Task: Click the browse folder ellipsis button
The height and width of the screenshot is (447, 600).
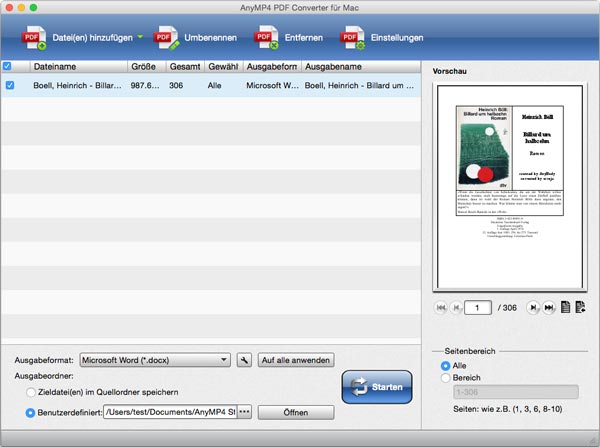Action: click(245, 412)
